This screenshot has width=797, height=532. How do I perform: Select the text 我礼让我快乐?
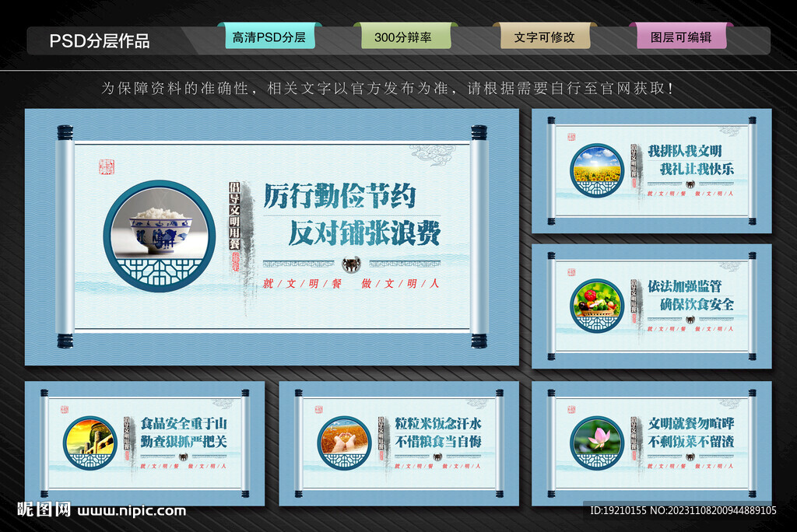coord(697,169)
